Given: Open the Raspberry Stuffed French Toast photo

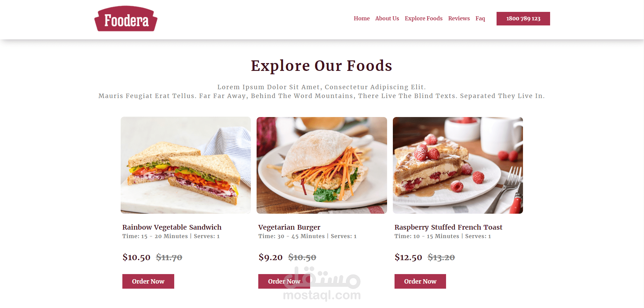Looking at the screenshot, I should click(x=458, y=165).
